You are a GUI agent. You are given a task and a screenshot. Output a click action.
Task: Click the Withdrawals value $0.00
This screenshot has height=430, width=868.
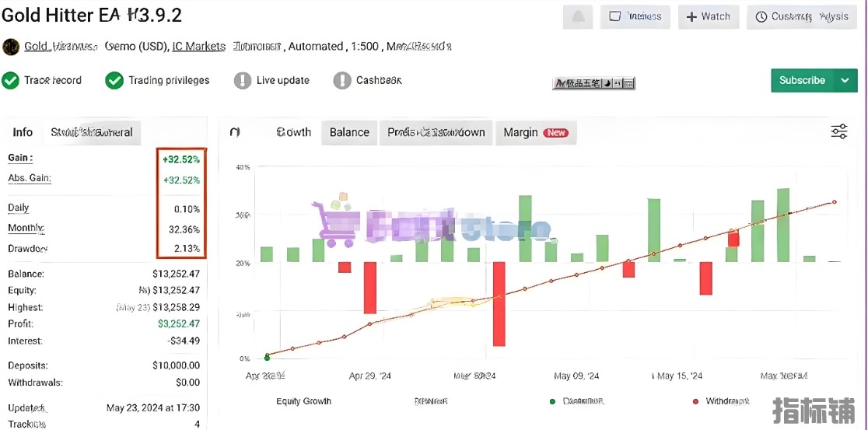coord(187,383)
